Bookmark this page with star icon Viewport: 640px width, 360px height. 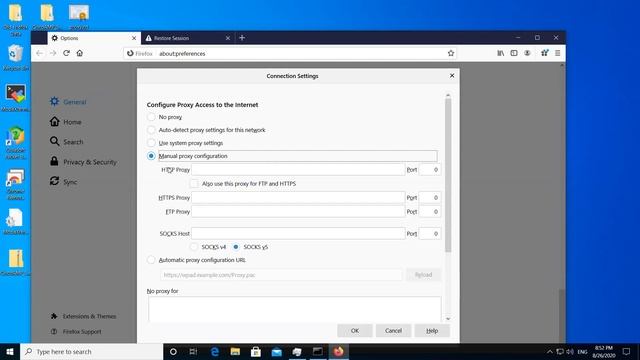pyautogui.click(x=451, y=53)
